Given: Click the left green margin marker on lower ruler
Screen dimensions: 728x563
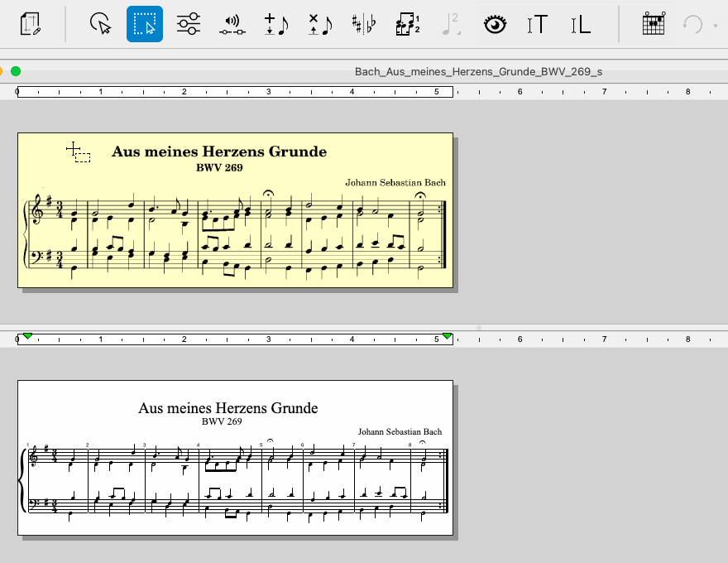Looking at the screenshot, I should pyautogui.click(x=28, y=336).
